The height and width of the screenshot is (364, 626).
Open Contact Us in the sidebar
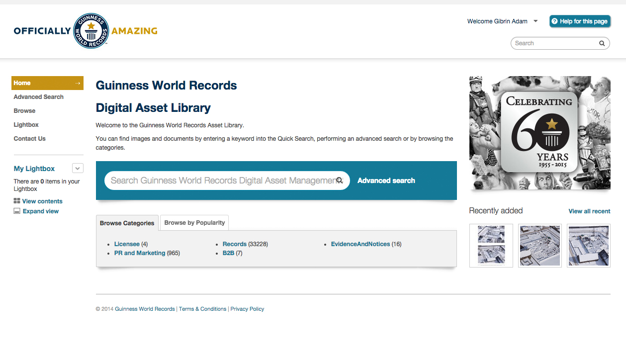coord(29,139)
